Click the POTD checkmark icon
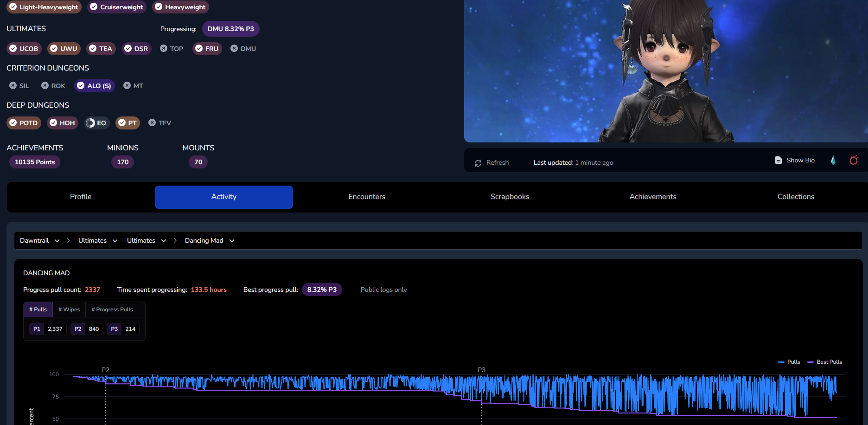This screenshot has height=425, width=868. point(13,123)
